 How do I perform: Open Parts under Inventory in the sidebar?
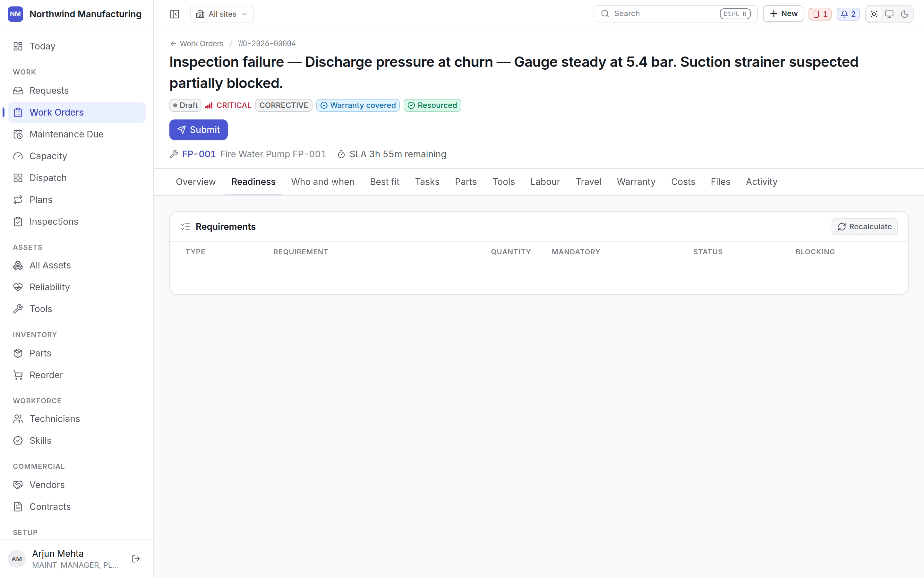(x=76, y=353)
